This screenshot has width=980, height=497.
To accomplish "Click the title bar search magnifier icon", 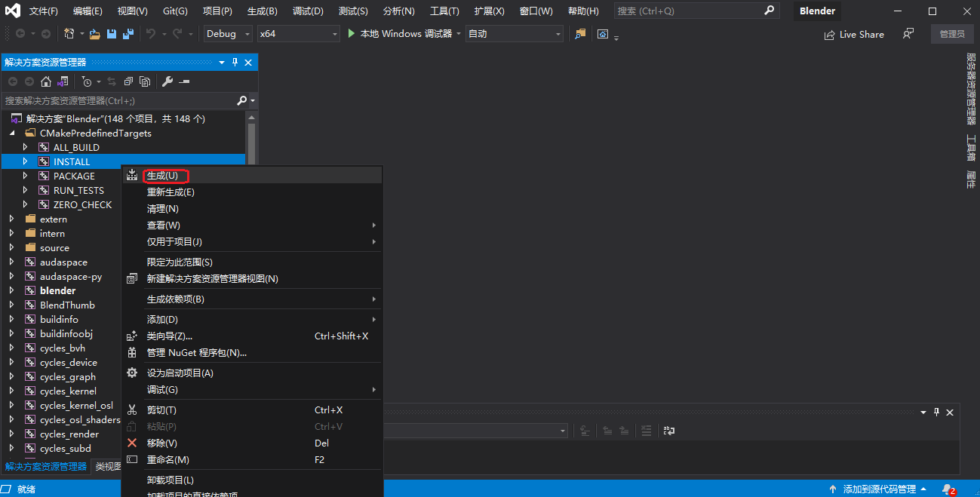I will tap(769, 11).
